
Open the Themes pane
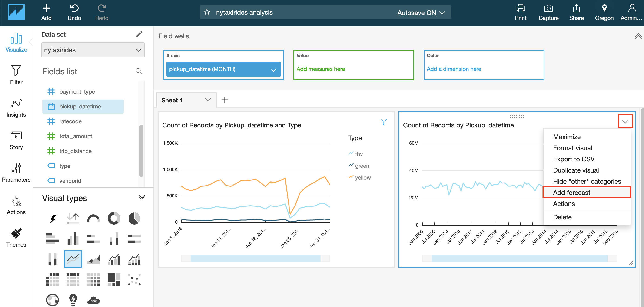[x=16, y=238]
